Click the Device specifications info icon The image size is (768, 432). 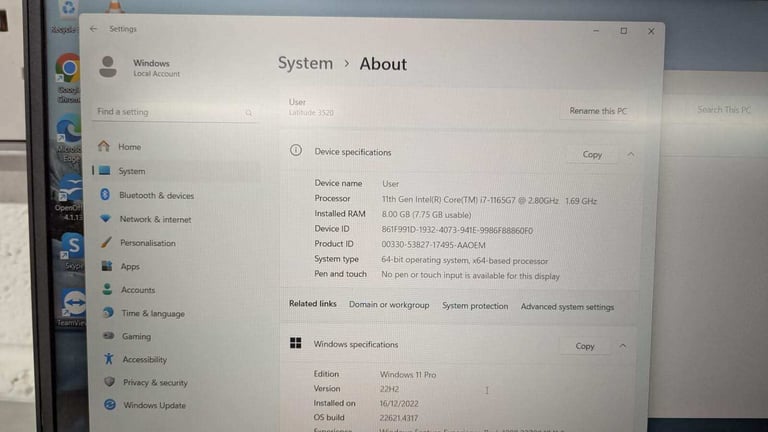click(x=296, y=150)
